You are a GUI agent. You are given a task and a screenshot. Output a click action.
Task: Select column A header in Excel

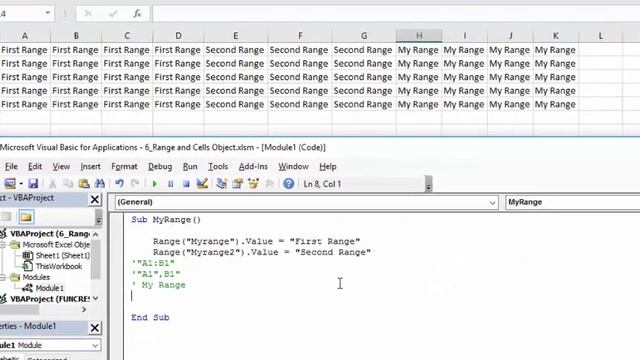tap(25, 36)
